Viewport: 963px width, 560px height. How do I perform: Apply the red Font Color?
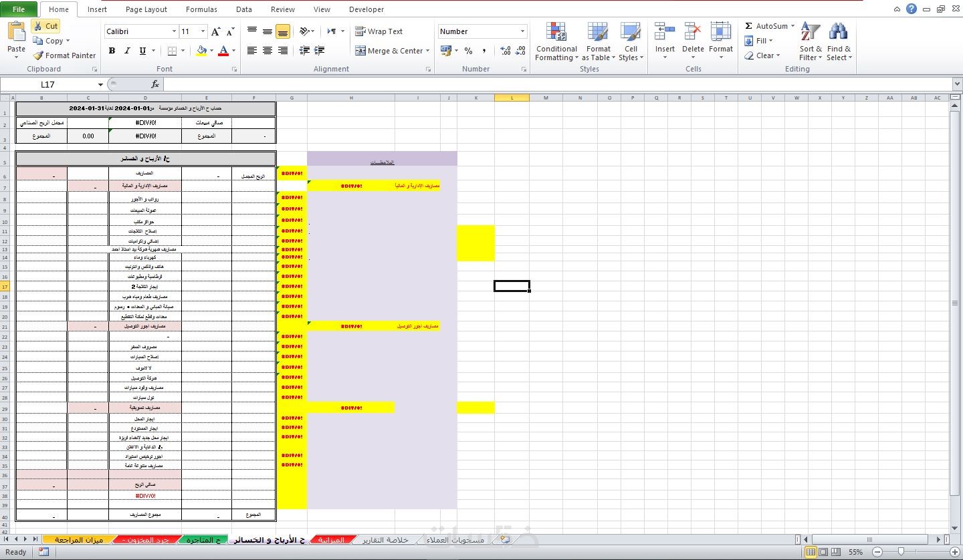tap(223, 51)
